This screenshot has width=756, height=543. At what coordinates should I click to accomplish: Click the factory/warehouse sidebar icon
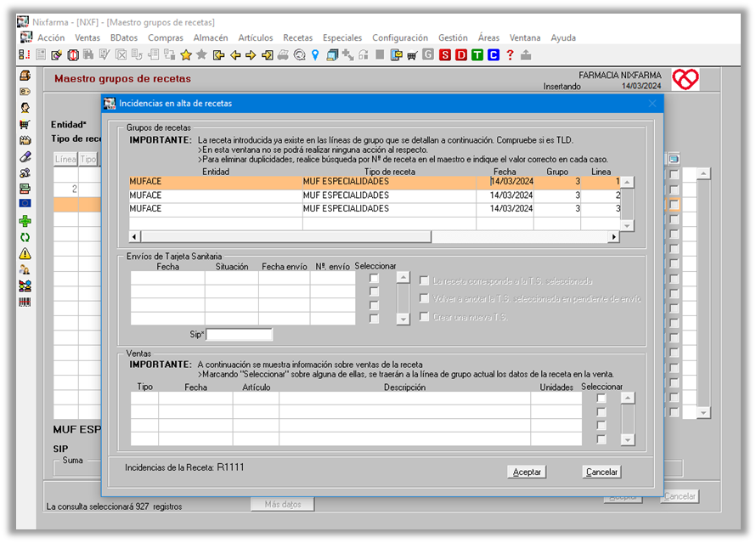[x=25, y=140]
